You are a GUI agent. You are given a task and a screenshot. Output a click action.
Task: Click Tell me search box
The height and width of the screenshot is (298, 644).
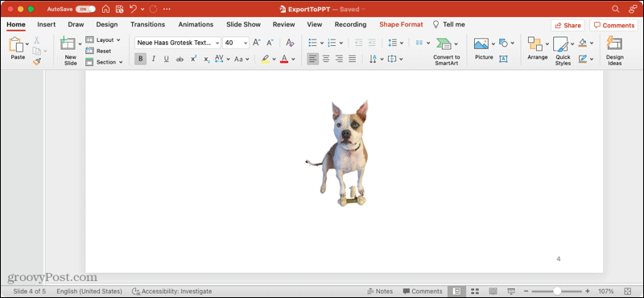pos(449,25)
